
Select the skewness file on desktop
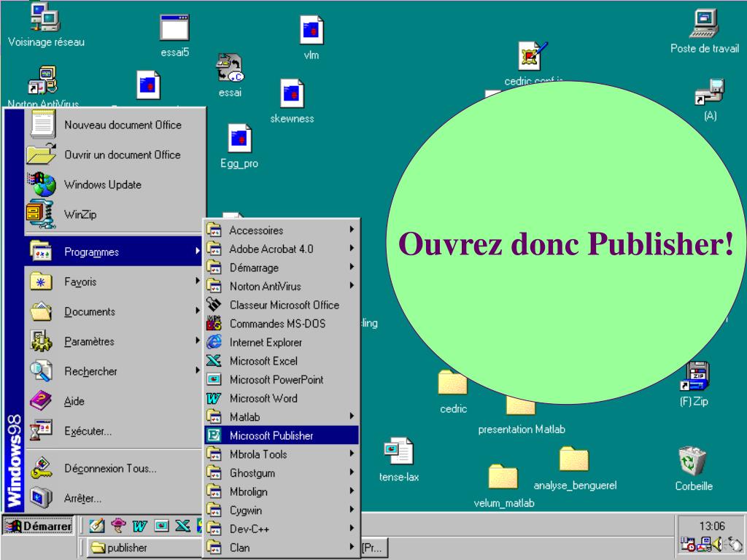tap(292, 101)
